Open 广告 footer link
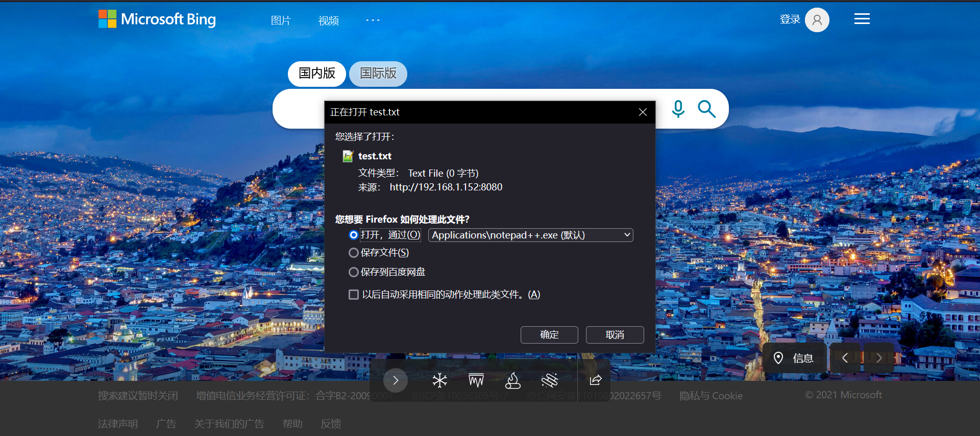This screenshot has width=980, height=436. click(x=166, y=424)
